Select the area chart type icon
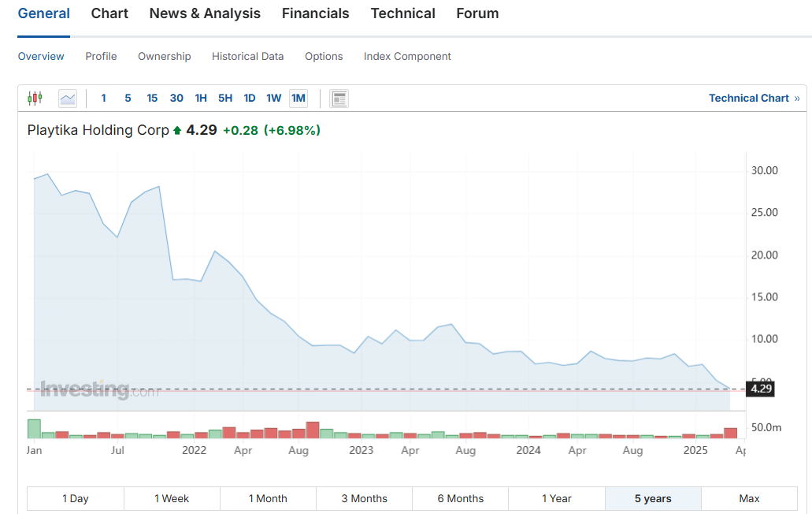The image size is (812, 514). coord(68,99)
